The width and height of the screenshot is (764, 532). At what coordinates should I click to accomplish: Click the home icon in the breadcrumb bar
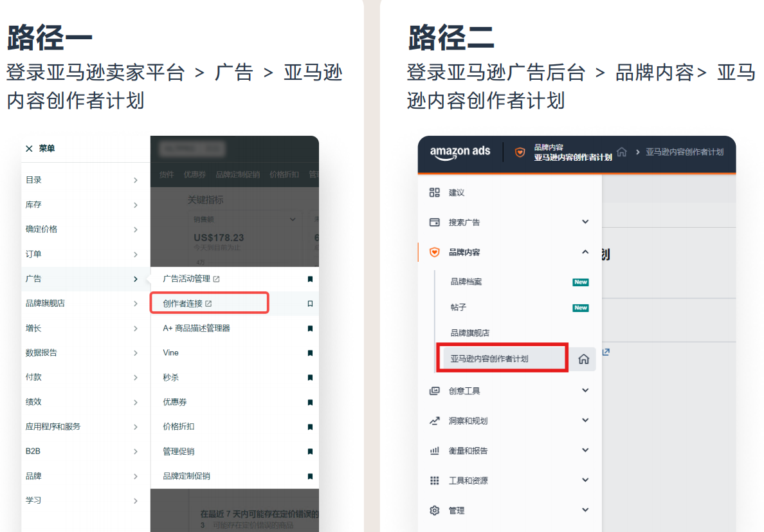(x=621, y=153)
